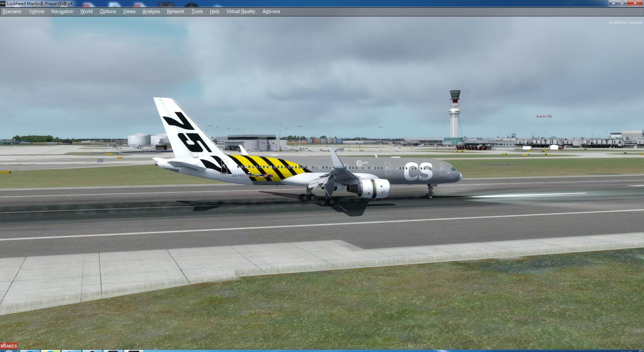This screenshot has height=352, width=644.
Task: Open the Navigation menu
Action: tap(62, 11)
